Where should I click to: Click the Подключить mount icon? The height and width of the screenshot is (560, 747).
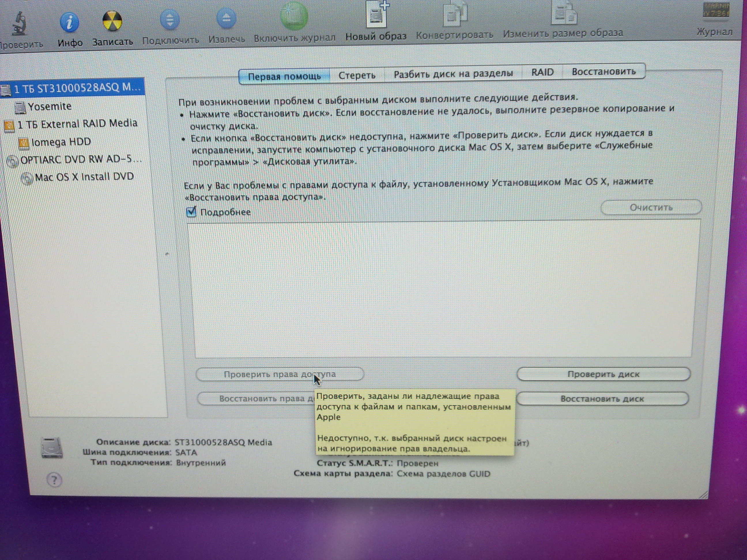coord(169,19)
